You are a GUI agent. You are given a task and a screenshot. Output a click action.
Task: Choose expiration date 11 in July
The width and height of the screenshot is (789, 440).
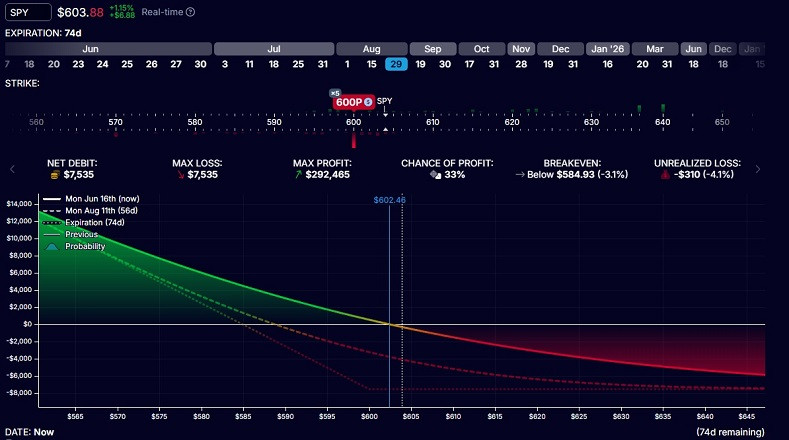pyautogui.click(x=249, y=64)
